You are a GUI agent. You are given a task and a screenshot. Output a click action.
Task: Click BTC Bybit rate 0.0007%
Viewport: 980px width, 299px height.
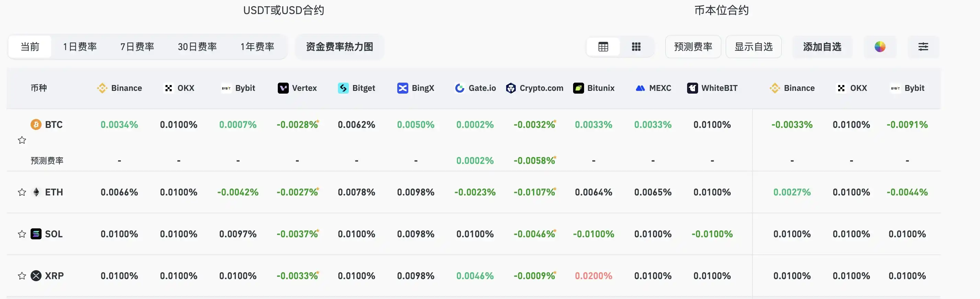click(238, 124)
